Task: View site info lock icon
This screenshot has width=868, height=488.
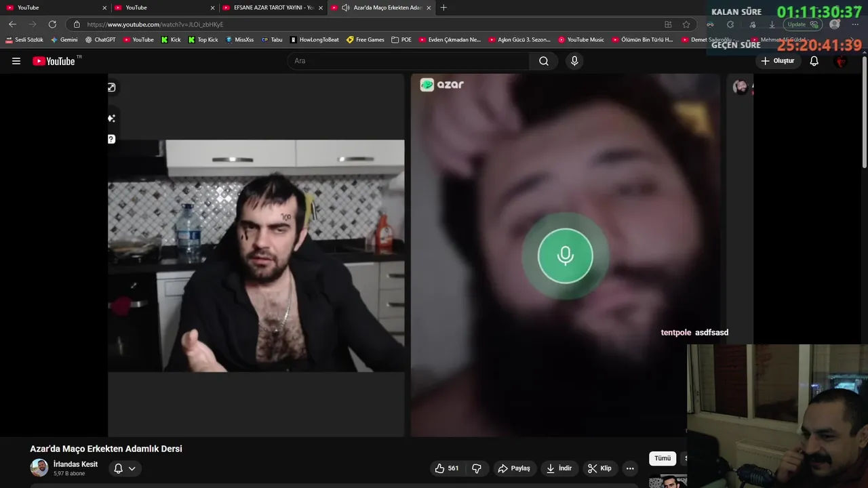Action: tap(77, 24)
